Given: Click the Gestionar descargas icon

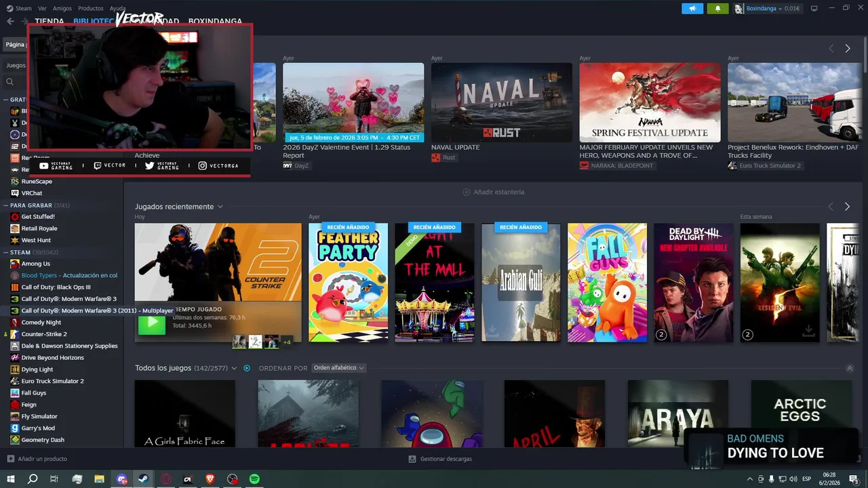Looking at the screenshot, I should (412, 459).
